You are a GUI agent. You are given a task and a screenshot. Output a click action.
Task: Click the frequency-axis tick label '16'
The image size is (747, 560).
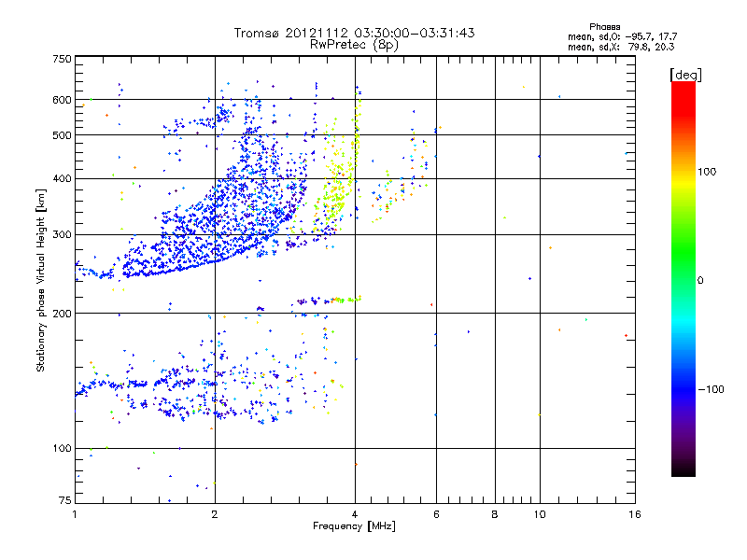[x=635, y=514]
